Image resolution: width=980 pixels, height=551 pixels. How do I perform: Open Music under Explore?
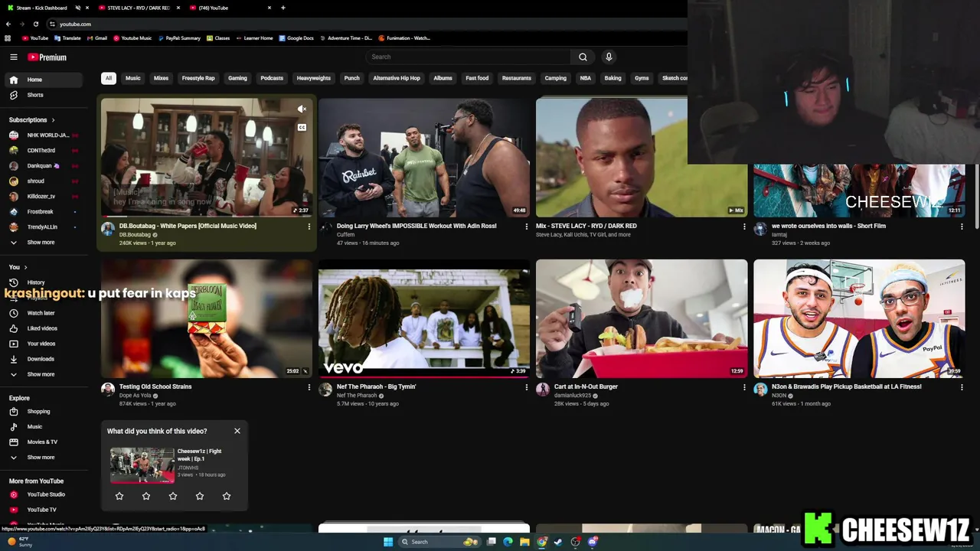point(43,426)
